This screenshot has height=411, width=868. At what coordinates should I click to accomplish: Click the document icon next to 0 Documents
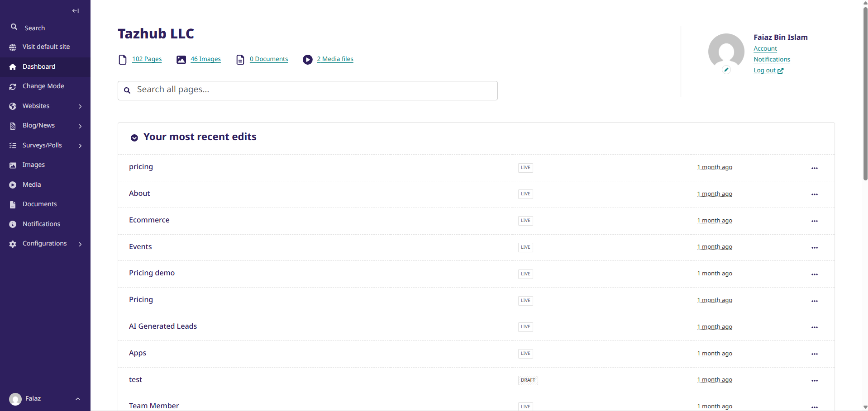240,60
